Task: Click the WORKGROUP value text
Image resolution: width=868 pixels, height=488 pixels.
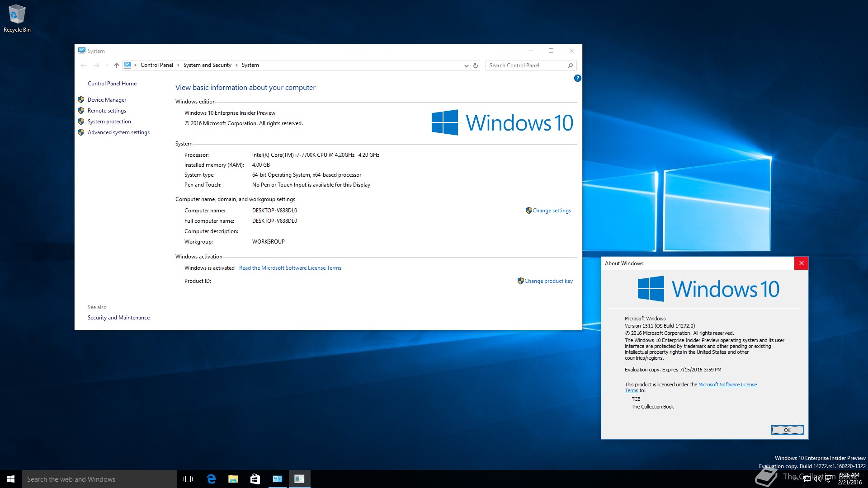Action: click(268, 242)
